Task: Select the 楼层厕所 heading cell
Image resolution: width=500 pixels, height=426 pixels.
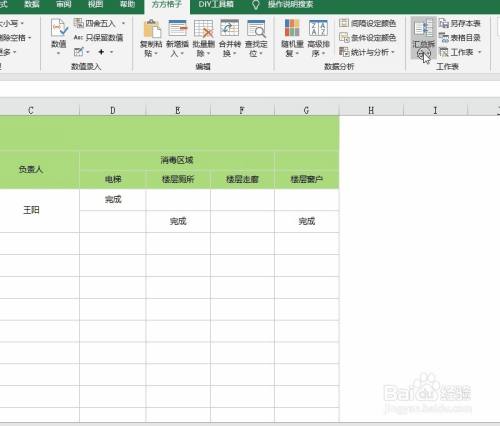Action: click(178, 179)
